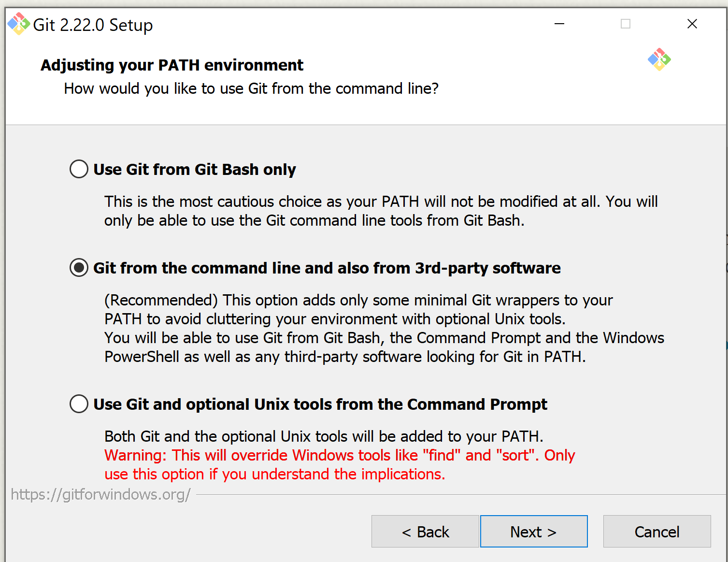Close the Git Setup window
Screen dimensions: 728x562
(x=692, y=24)
